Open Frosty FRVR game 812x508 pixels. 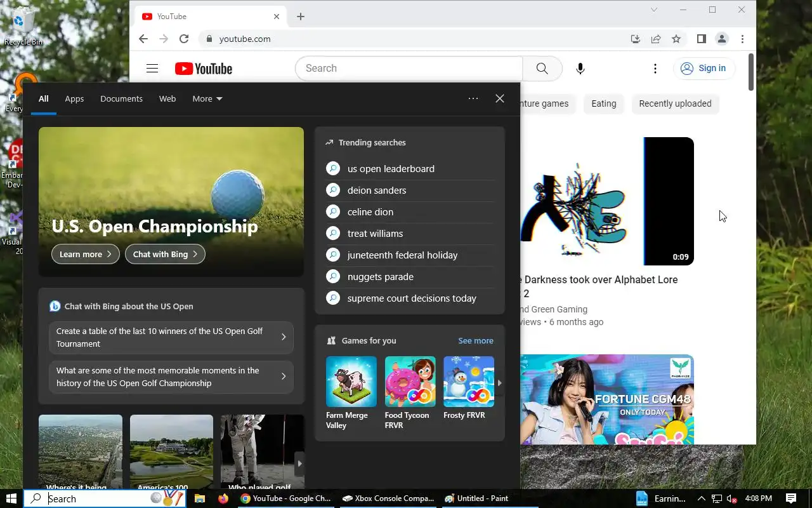pyautogui.click(x=468, y=388)
